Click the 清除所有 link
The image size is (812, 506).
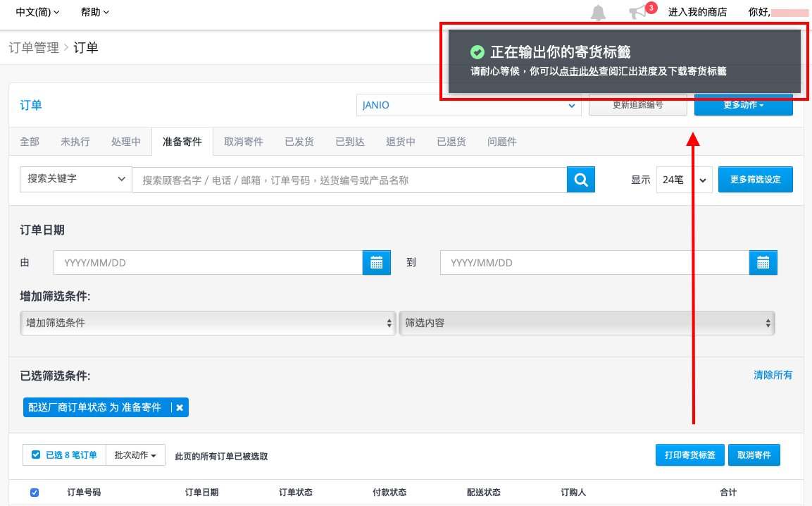pos(773,375)
